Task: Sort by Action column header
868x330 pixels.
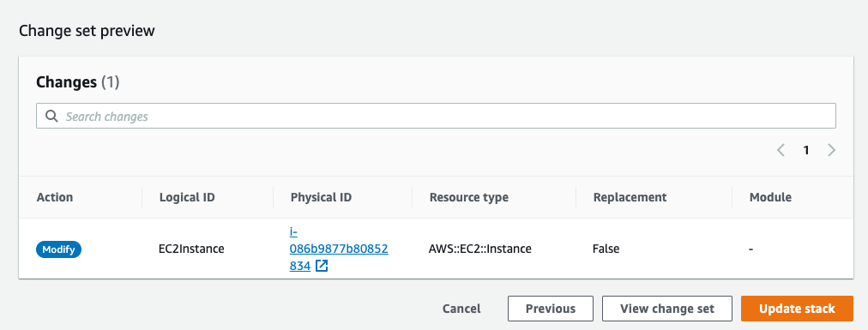Action: pyautogui.click(x=55, y=197)
